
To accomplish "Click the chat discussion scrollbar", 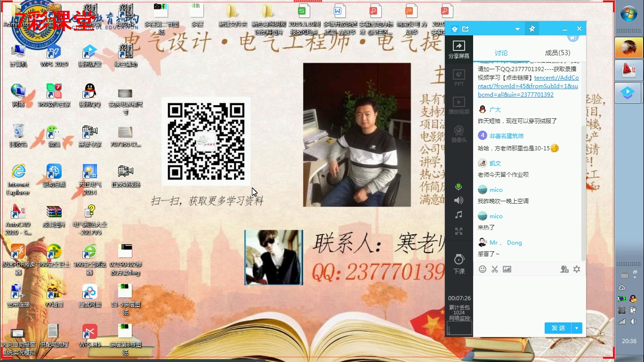I will coord(584,192).
